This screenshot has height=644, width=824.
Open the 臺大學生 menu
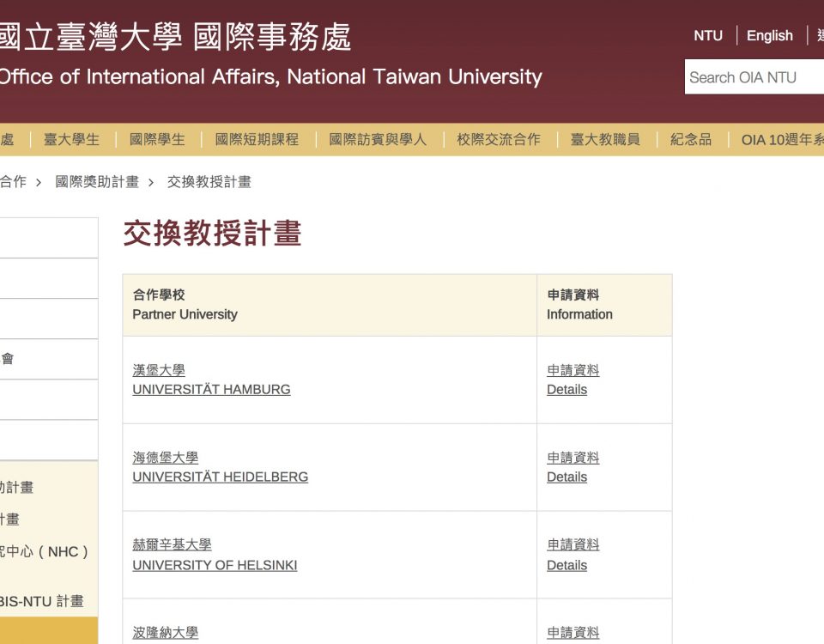coord(71,139)
